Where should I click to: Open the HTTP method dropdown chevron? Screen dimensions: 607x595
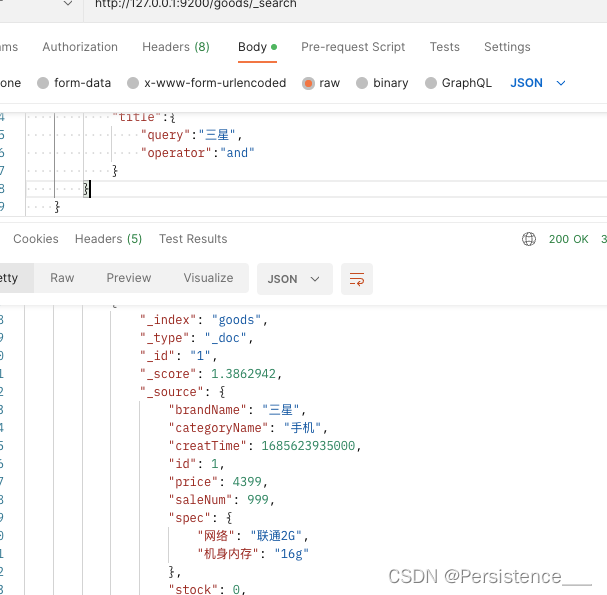pyautogui.click(x=68, y=4)
